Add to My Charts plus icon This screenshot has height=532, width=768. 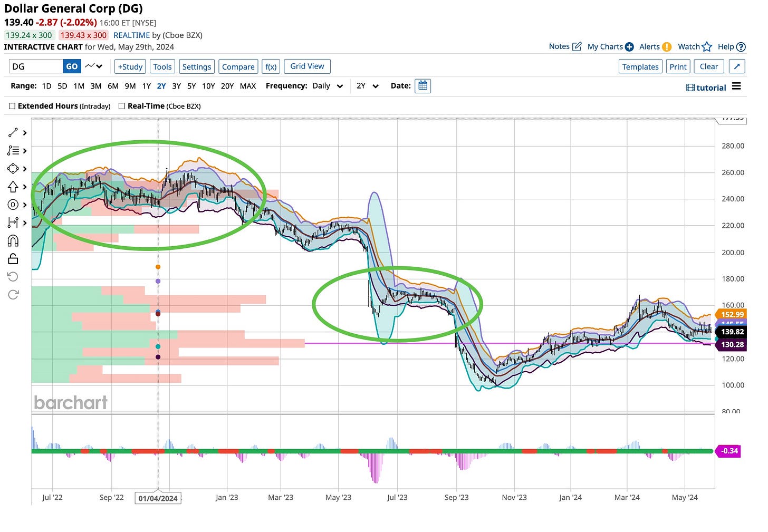(629, 47)
